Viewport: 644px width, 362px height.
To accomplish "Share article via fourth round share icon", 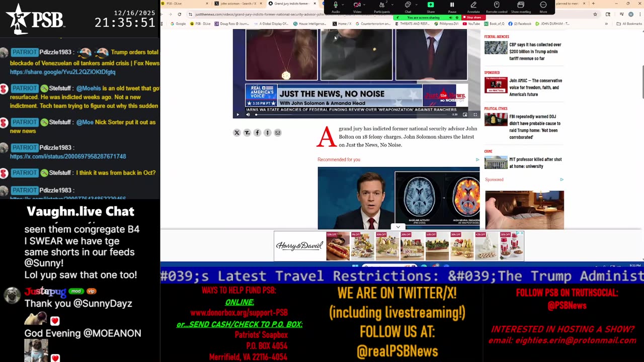I will pyautogui.click(x=267, y=133).
